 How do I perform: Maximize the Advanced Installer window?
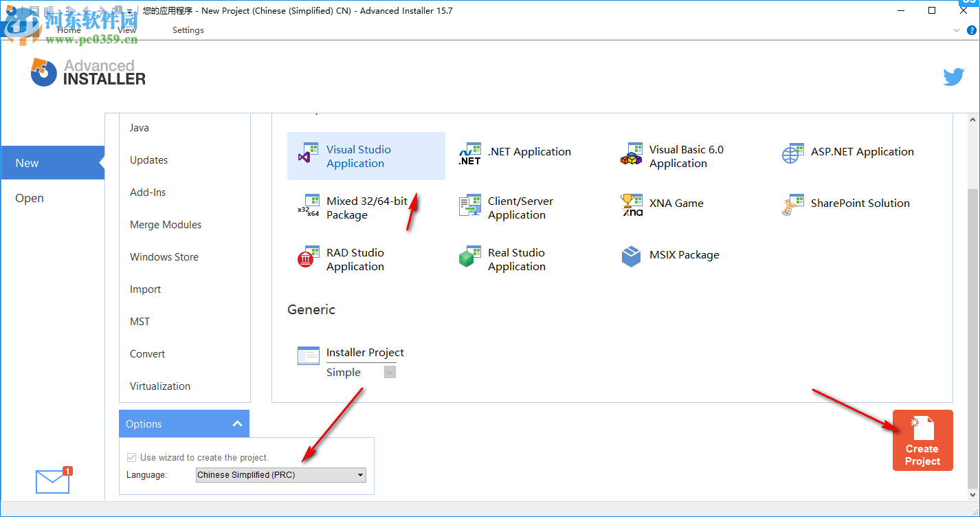click(x=932, y=10)
